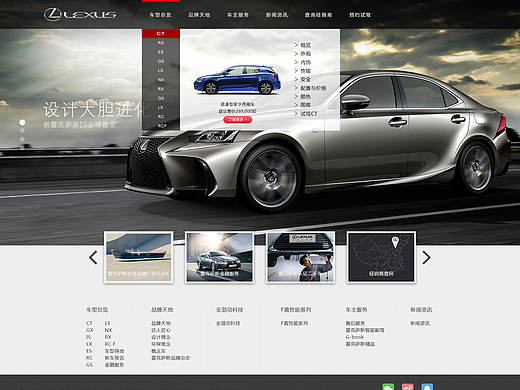Select the ES model in dropdown list
This screenshot has height=390, width=520.
(x=161, y=52)
